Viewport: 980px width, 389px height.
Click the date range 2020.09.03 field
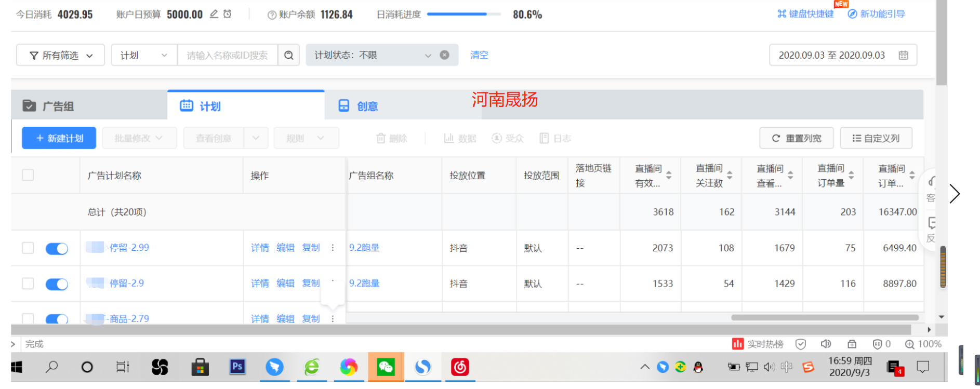843,55
